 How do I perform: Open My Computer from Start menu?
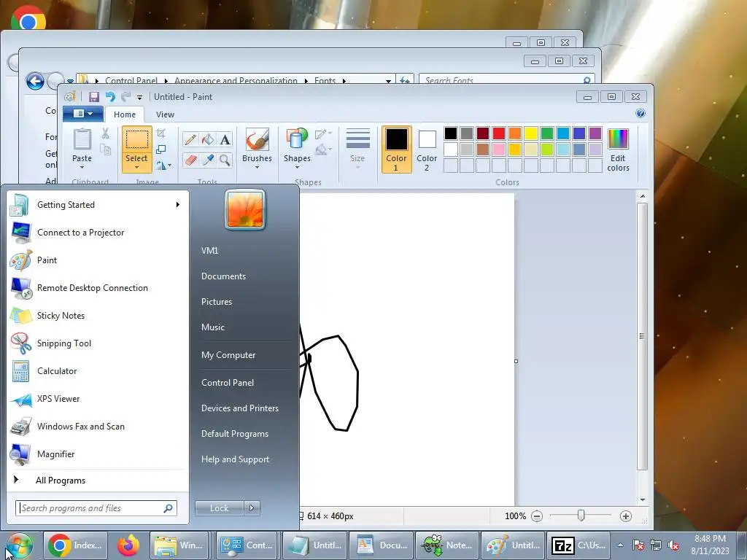click(x=228, y=355)
